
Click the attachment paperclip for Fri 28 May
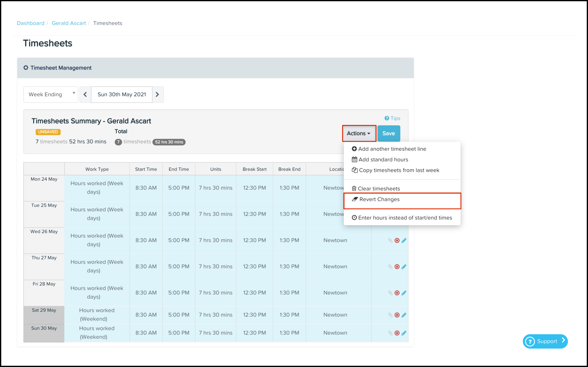(x=390, y=293)
